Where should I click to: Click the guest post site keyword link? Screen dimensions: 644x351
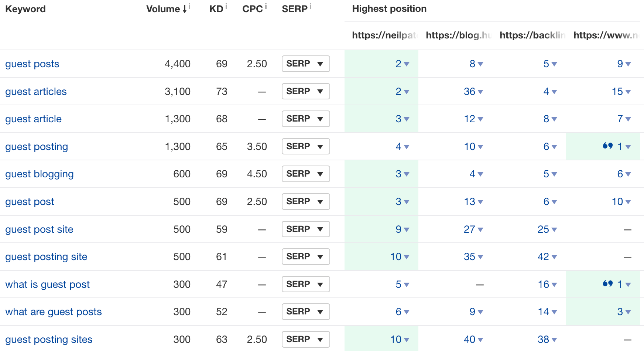[39, 229]
